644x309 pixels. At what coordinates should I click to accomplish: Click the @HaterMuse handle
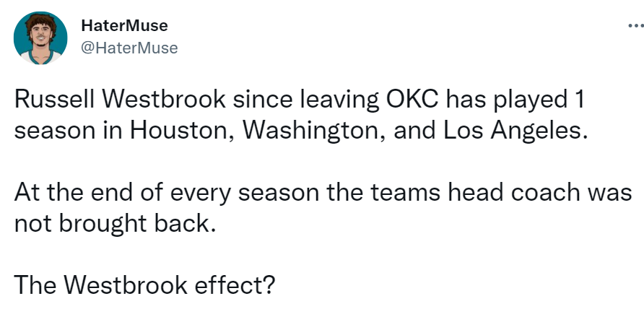point(131,48)
